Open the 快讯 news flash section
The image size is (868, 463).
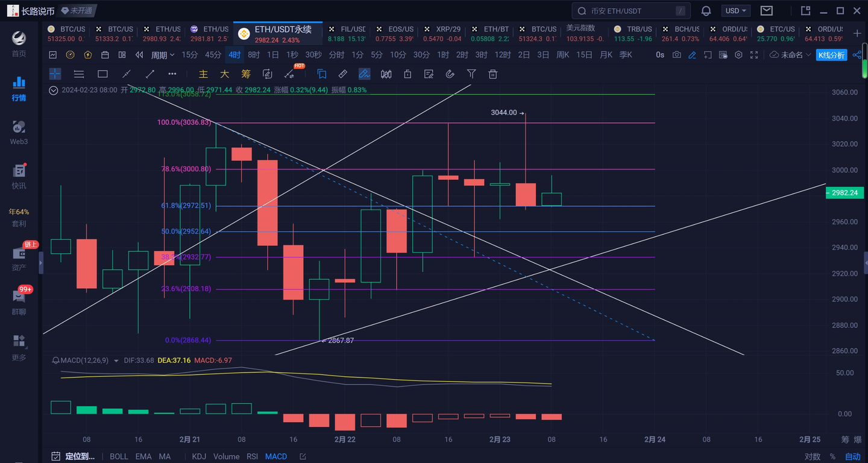point(19,176)
